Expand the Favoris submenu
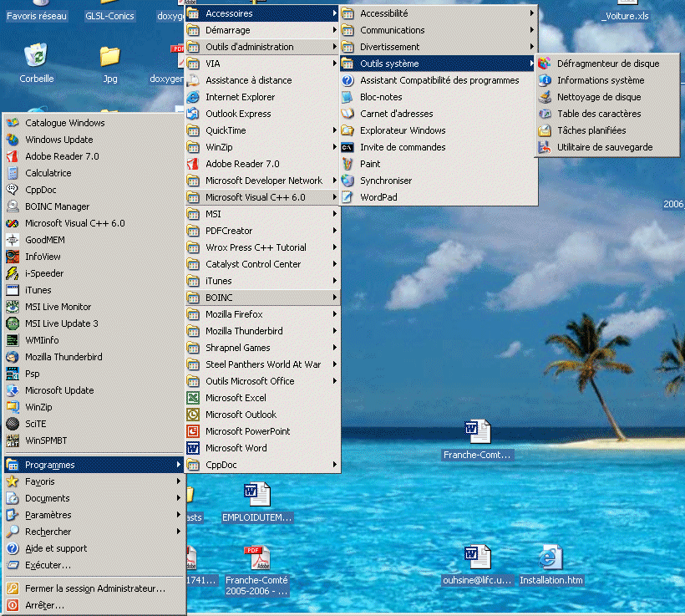Image resolution: width=685 pixels, height=616 pixels. pyautogui.click(x=40, y=481)
